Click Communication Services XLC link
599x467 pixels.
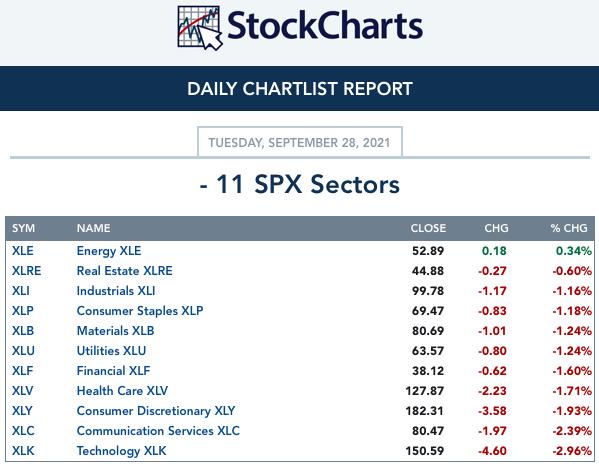[158, 431]
